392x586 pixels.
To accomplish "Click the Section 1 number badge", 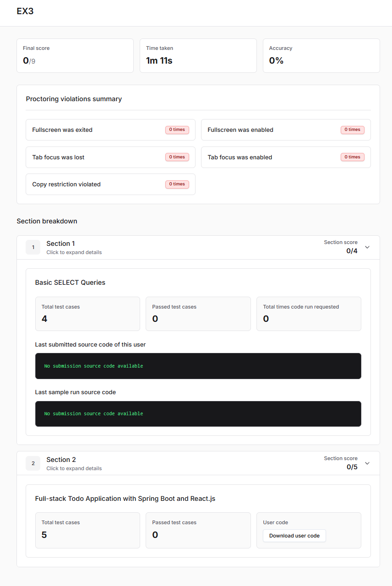I will (33, 247).
